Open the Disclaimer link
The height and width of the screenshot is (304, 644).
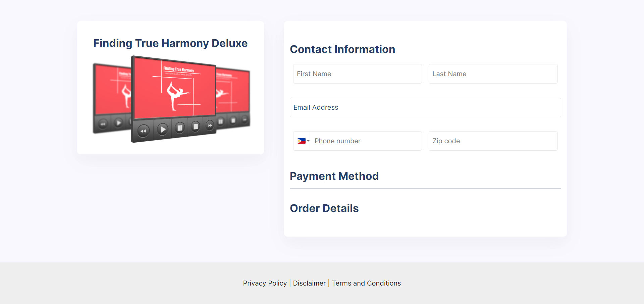pyautogui.click(x=309, y=283)
